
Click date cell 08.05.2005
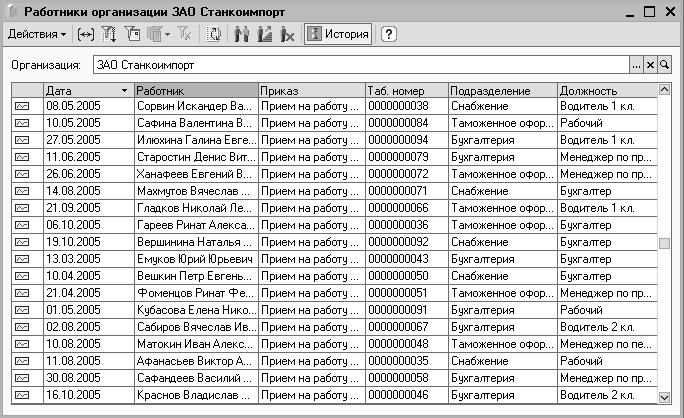point(89,106)
